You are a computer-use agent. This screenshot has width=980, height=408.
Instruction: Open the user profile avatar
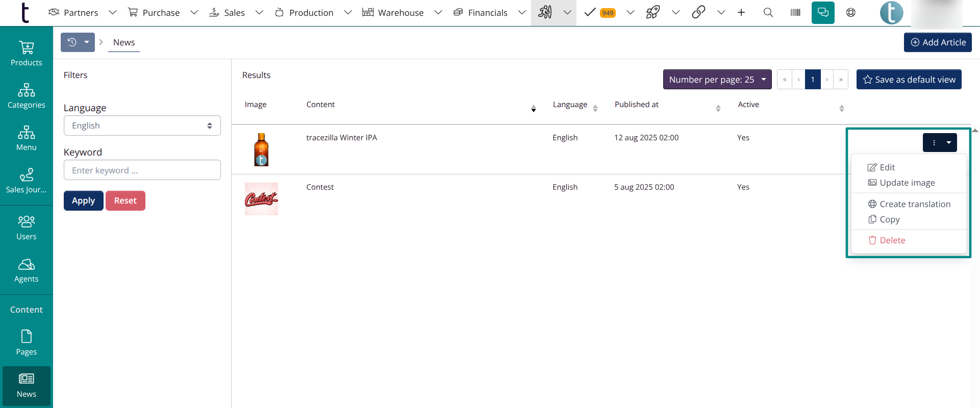click(x=892, y=13)
